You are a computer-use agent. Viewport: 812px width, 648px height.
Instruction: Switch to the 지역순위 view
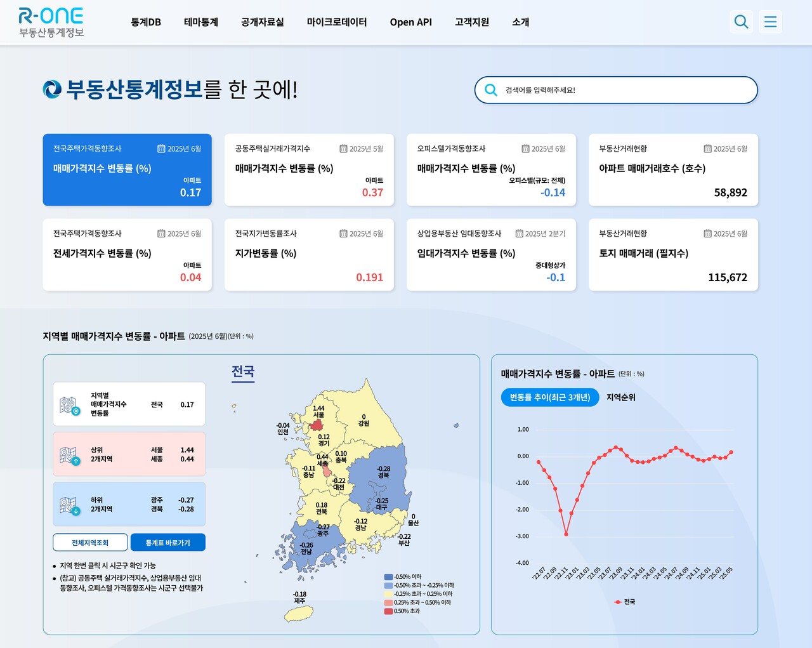coord(620,397)
